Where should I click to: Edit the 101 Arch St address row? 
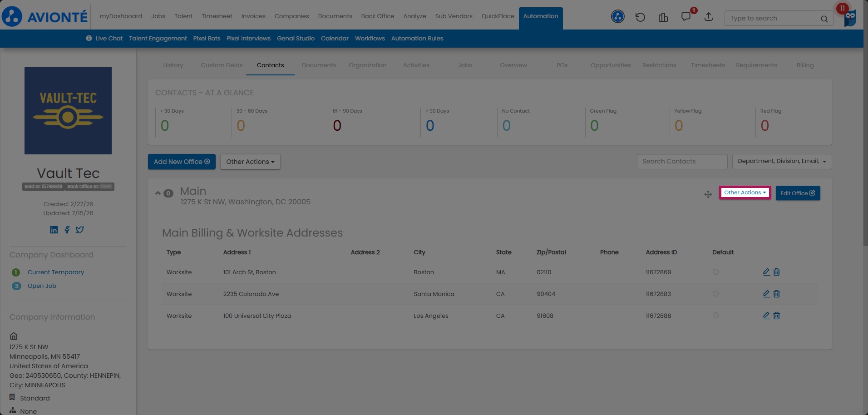pyautogui.click(x=766, y=272)
